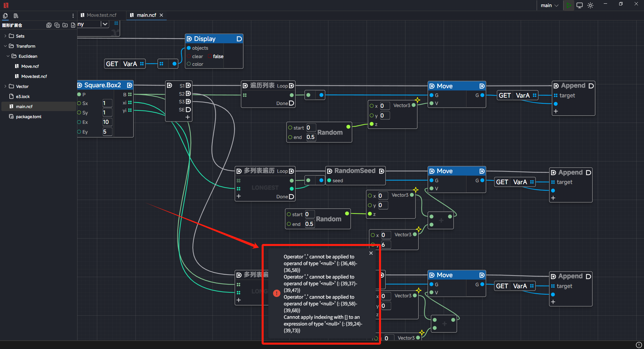
Task: Dismiss the error message popup
Action: coord(371,253)
